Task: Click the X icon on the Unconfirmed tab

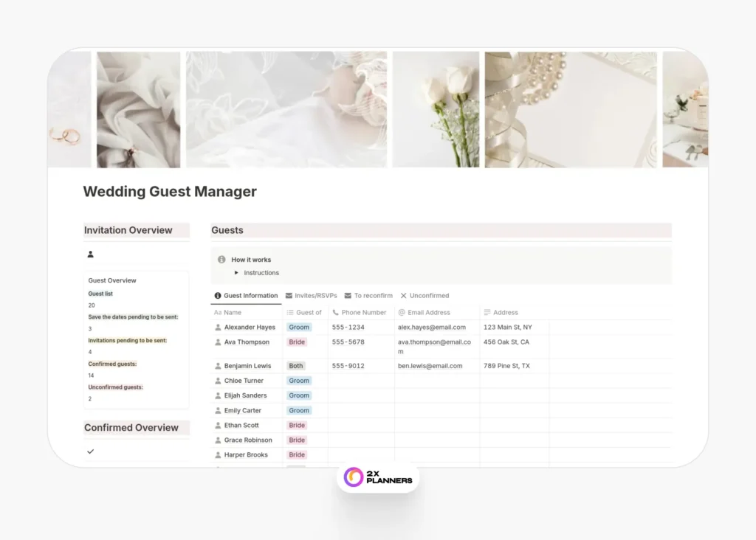Action: (x=403, y=295)
